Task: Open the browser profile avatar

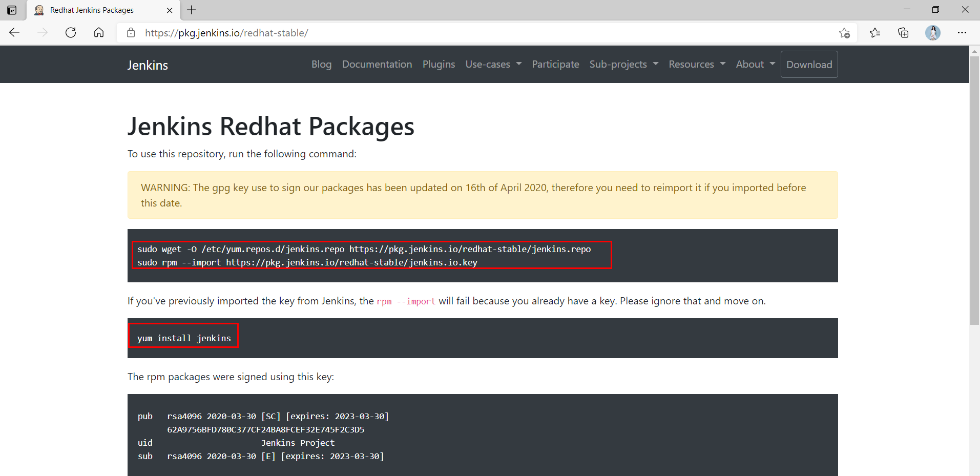Action: 933,33
